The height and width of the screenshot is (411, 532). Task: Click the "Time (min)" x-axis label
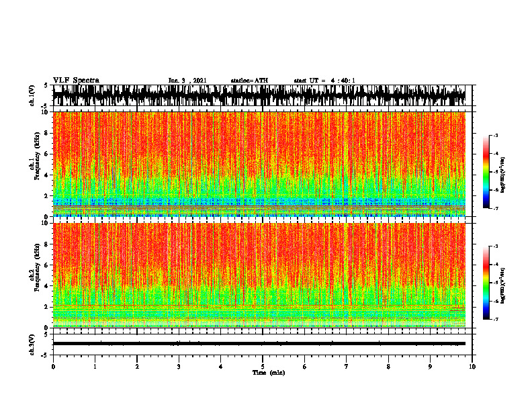click(x=269, y=373)
